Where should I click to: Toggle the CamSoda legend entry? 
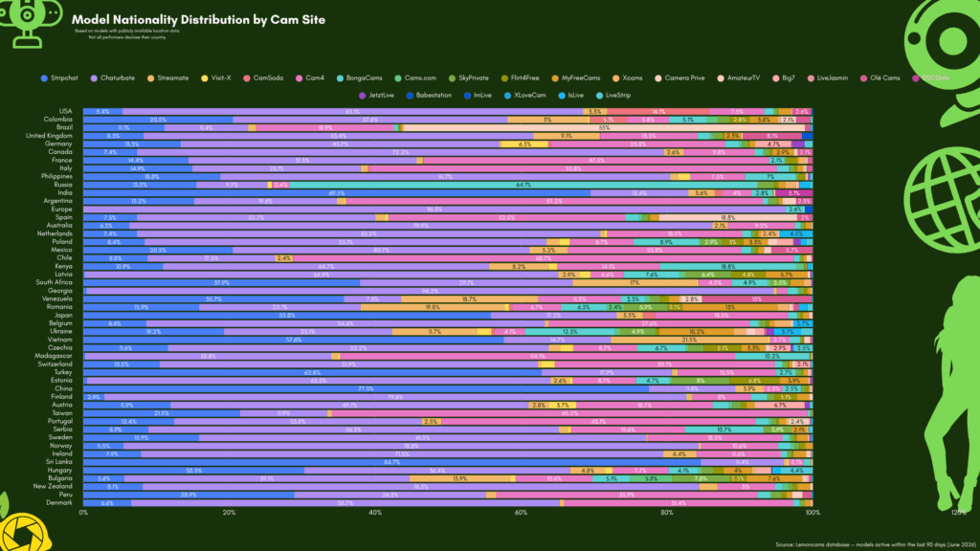(263, 78)
